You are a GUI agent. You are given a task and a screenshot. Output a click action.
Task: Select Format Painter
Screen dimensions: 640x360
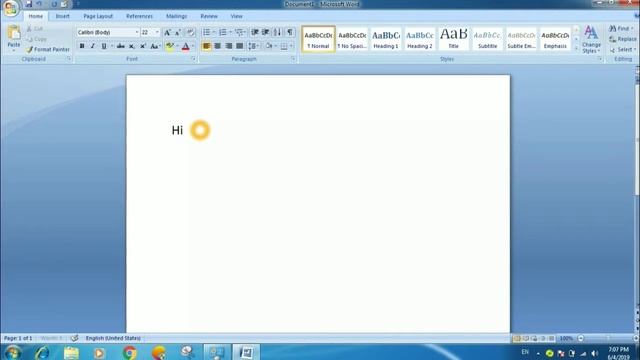[48, 49]
